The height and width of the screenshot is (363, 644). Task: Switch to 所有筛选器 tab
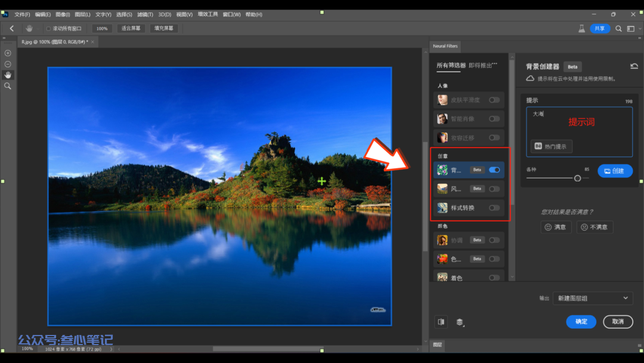[x=451, y=65]
